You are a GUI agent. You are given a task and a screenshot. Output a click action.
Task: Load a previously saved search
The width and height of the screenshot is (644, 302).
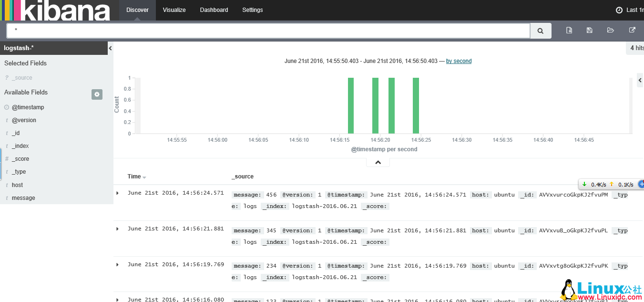(610, 30)
